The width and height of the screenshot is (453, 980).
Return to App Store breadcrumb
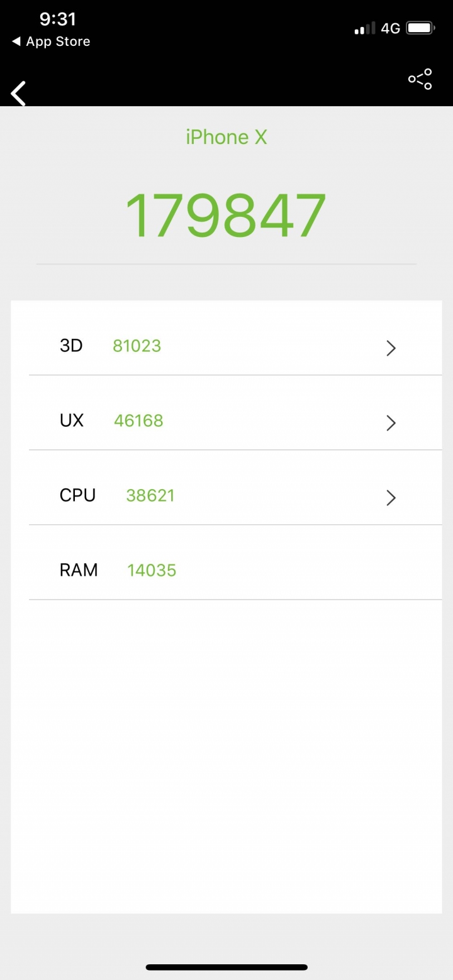tap(51, 41)
